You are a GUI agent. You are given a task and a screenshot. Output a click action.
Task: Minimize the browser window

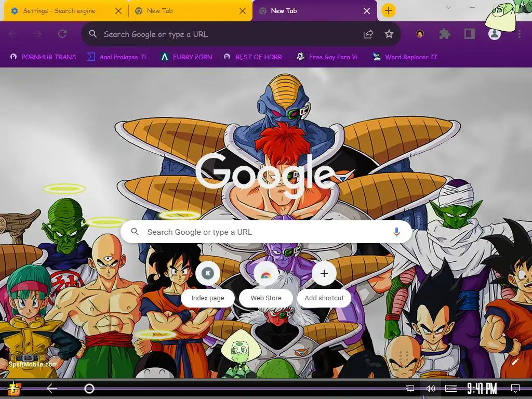coord(472,7)
